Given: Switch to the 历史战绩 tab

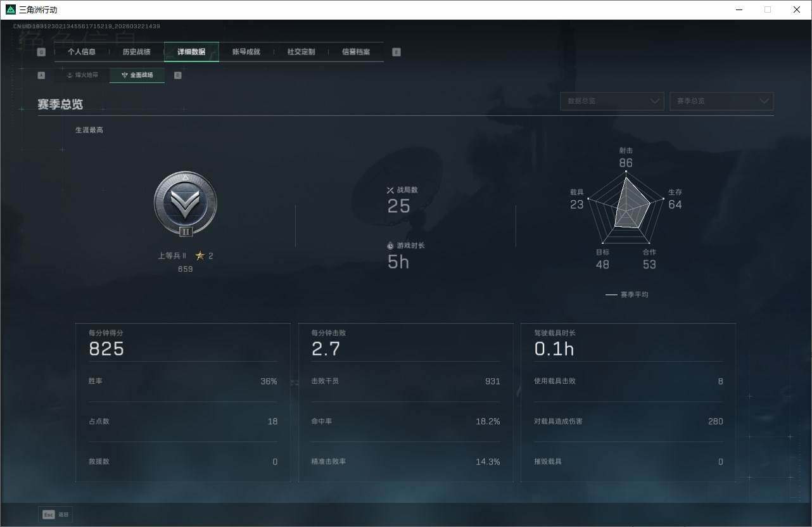Looking at the screenshot, I should tap(136, 52).
